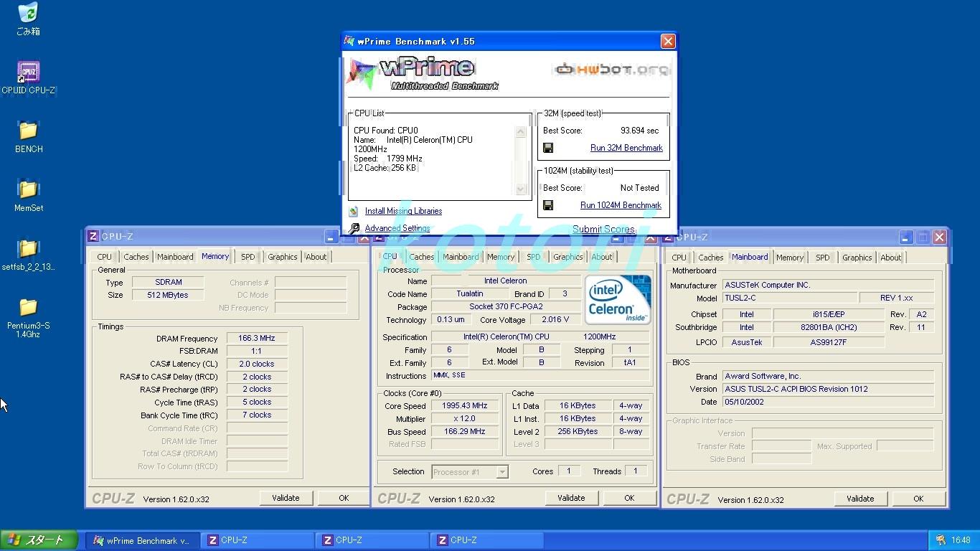Viewport: 980px width, 551px height.
Task: Click the motherboard Model field TUSL2-C
Action: click(789, 298)
